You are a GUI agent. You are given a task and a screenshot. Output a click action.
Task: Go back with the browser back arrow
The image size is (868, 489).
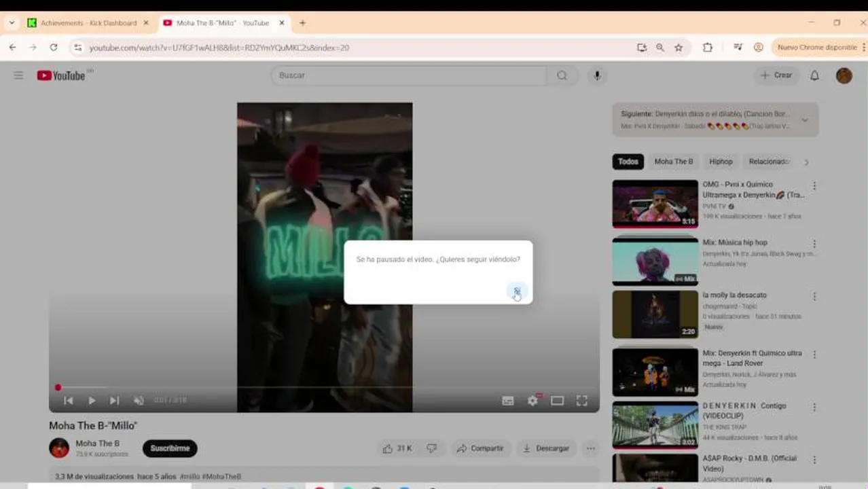pos(13,48)
